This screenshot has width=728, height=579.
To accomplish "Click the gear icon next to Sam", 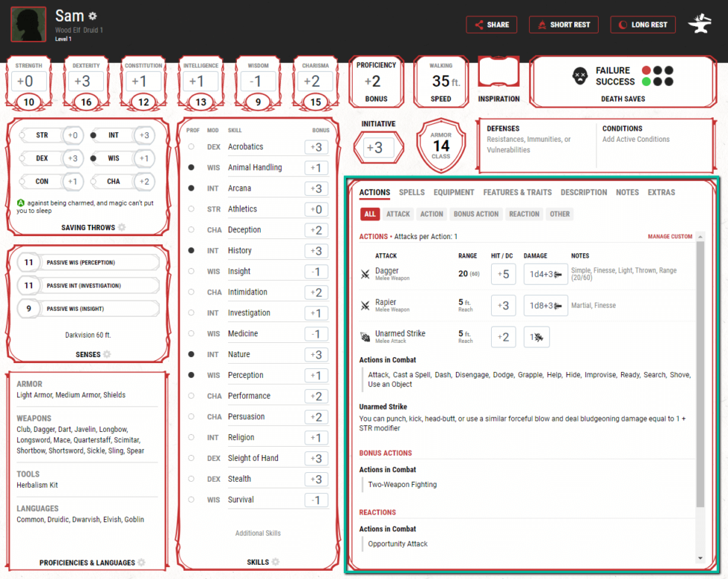I will click(x=93, y=16).
